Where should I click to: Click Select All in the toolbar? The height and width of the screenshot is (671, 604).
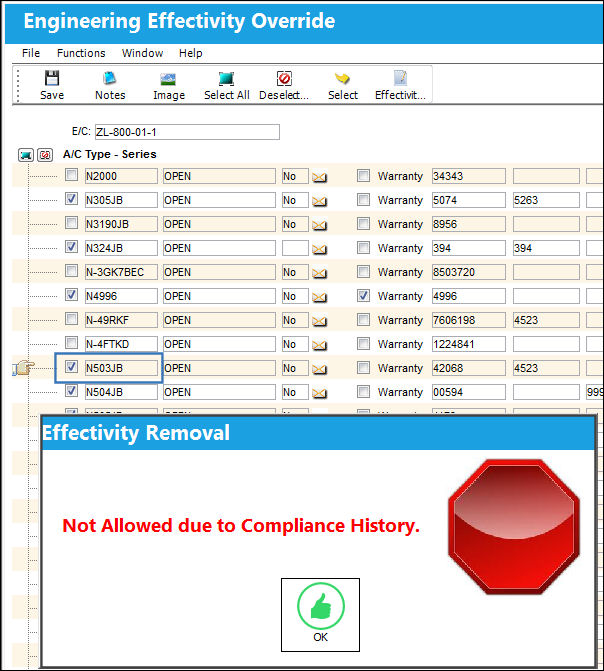226,85
